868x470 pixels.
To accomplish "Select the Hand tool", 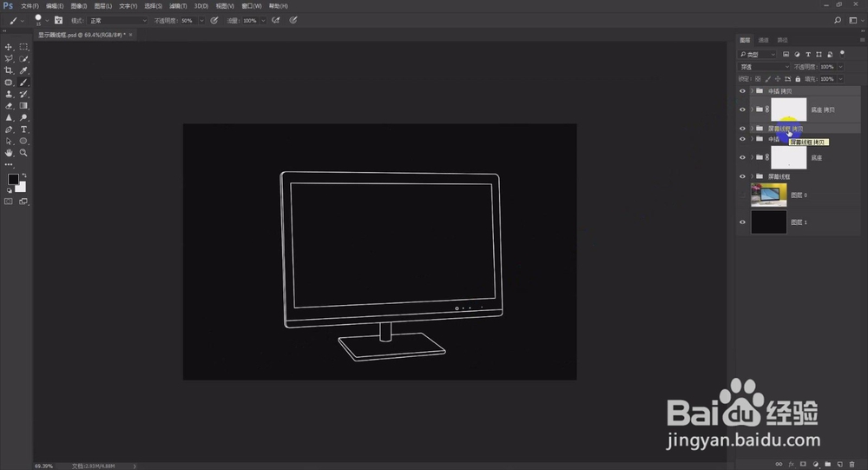I will point(9,153).
